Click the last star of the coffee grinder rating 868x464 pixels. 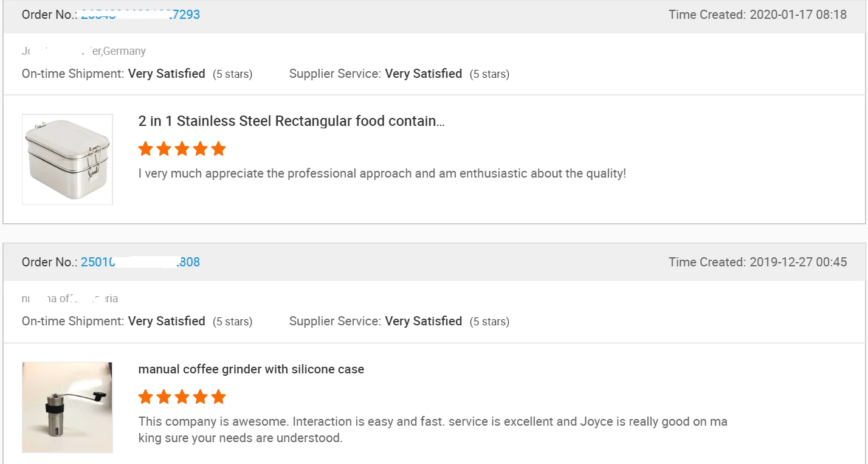pyautogui.click(x=218, y=397)
